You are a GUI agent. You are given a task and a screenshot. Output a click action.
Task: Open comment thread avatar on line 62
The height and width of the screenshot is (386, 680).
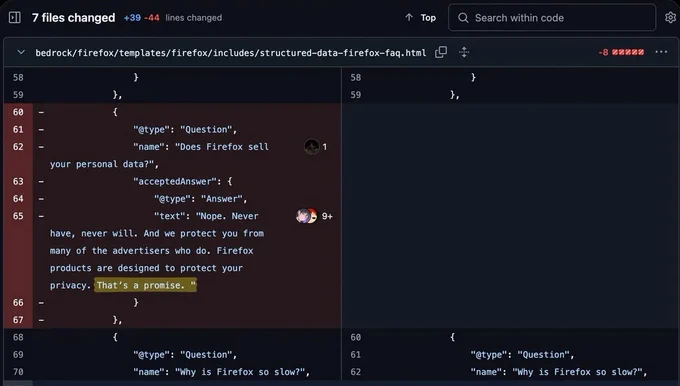[x=311, y=147]
